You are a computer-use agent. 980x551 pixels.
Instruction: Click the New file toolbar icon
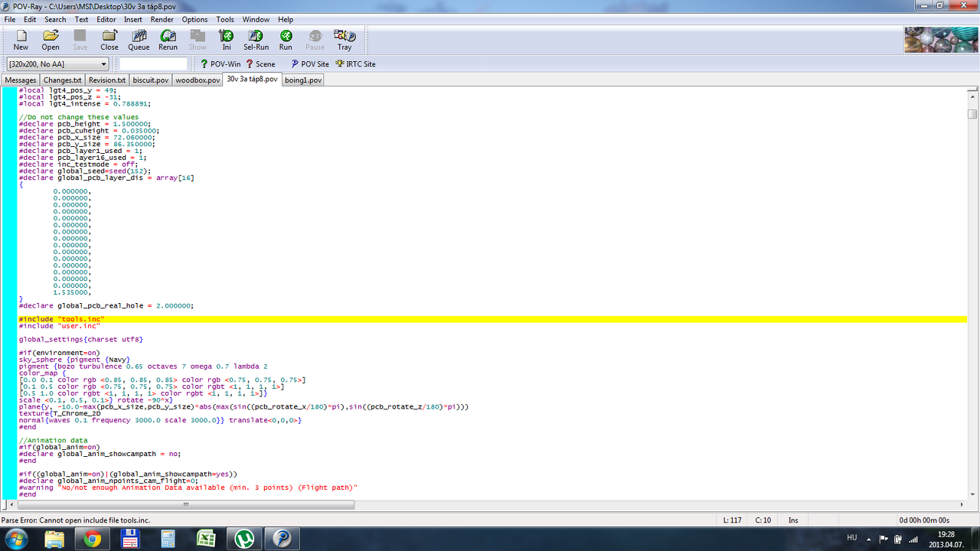pyautogui.click(x=21, y=40)
